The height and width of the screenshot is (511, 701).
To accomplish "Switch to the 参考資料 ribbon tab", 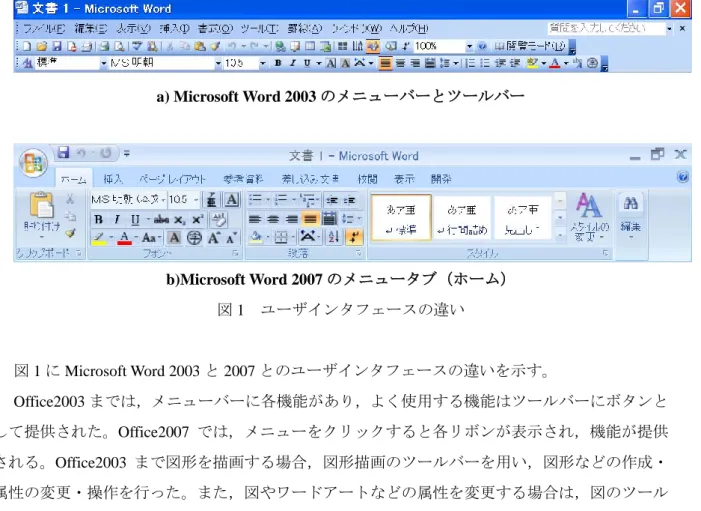I will 244,180.
